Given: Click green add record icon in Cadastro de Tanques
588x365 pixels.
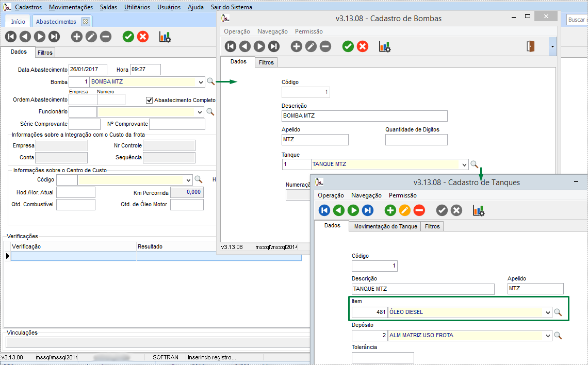Looking at the screenshot, I should [390, 210].
